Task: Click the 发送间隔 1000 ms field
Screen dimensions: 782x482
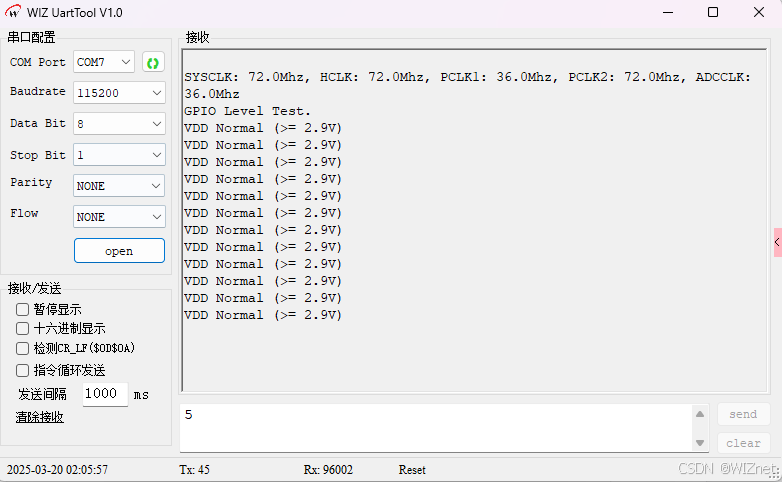Action: click(105, 394)
